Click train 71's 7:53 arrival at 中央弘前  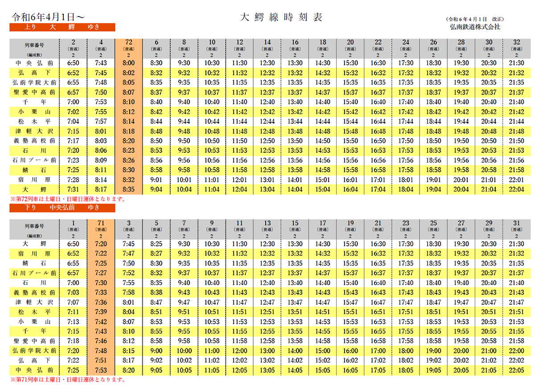click(101, 370)
